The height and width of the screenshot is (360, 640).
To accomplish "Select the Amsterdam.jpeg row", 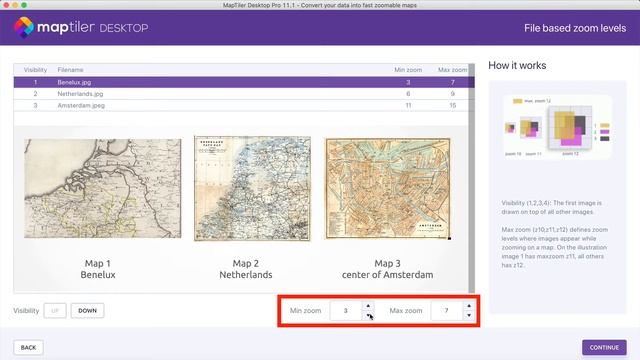I will pos(241,105).
